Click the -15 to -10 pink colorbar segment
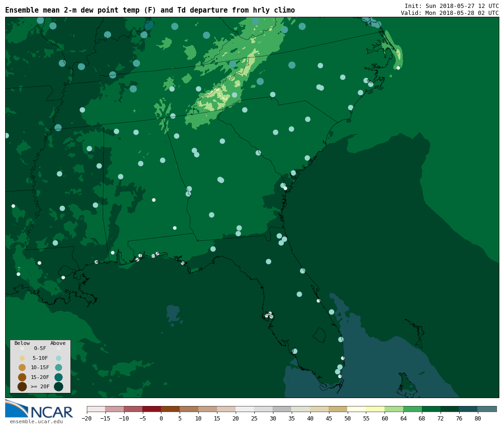The width and height of the screenshot is (504, 427). click(x=115, y=409)
